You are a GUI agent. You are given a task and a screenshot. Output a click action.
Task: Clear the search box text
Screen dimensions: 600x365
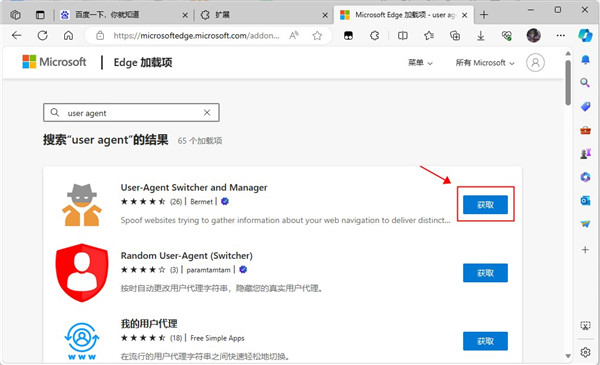pos(207,112)
